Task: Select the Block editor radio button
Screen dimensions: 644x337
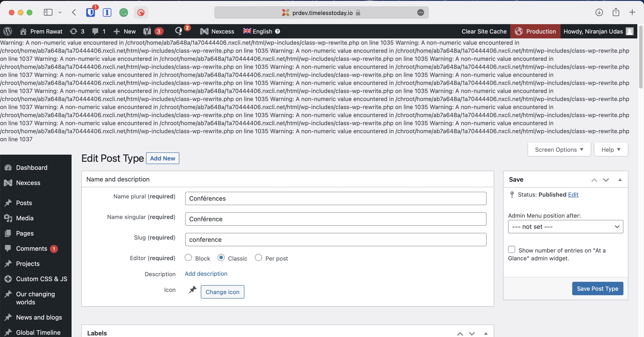Action: 188,258
